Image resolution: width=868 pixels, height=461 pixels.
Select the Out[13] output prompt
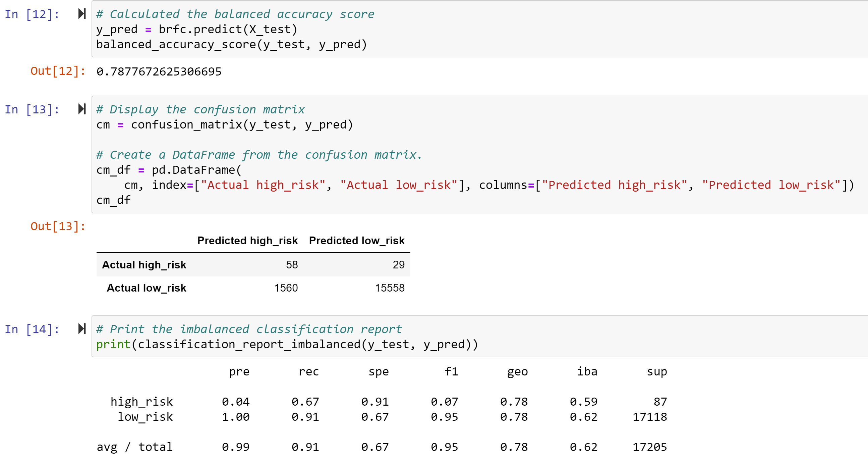tap(58, 226)
